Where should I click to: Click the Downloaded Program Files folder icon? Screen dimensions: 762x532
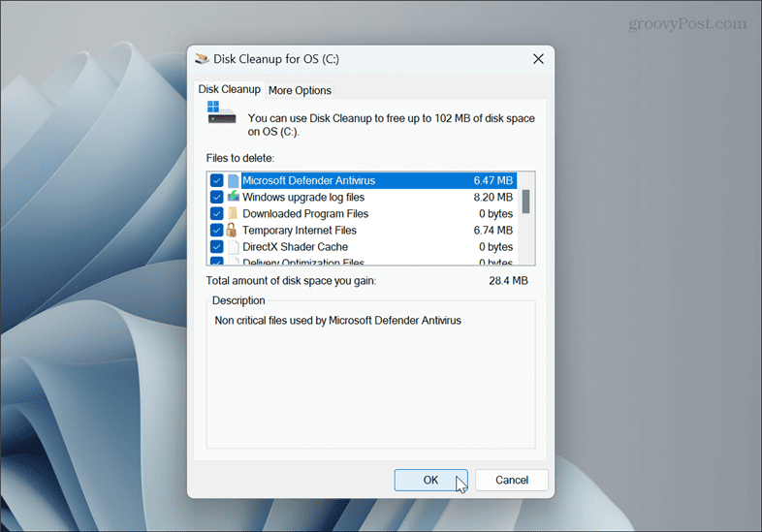(233, 213)
